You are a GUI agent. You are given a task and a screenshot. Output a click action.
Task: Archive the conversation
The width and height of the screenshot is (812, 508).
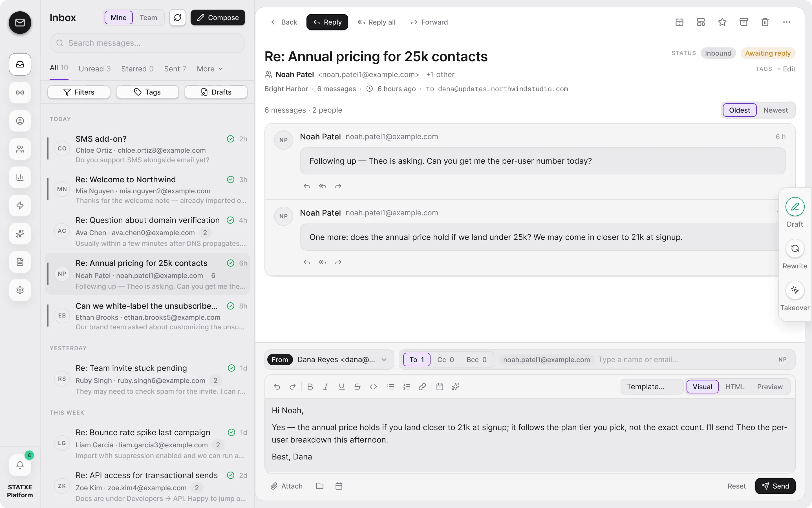pyautogui.click(x=743, y=22)
